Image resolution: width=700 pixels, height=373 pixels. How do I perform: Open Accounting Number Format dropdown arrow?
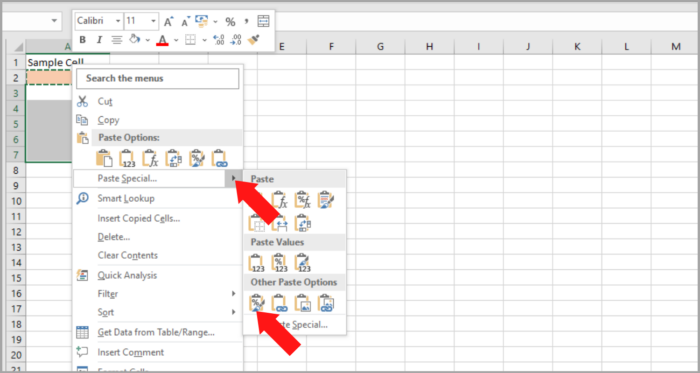215,21
